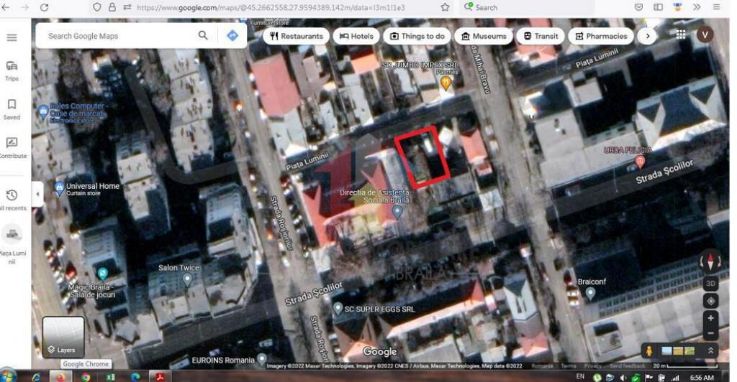Viewport: 737px width, 382px height.
Task: Click the search magnifier icon
Action: point(203,35)
